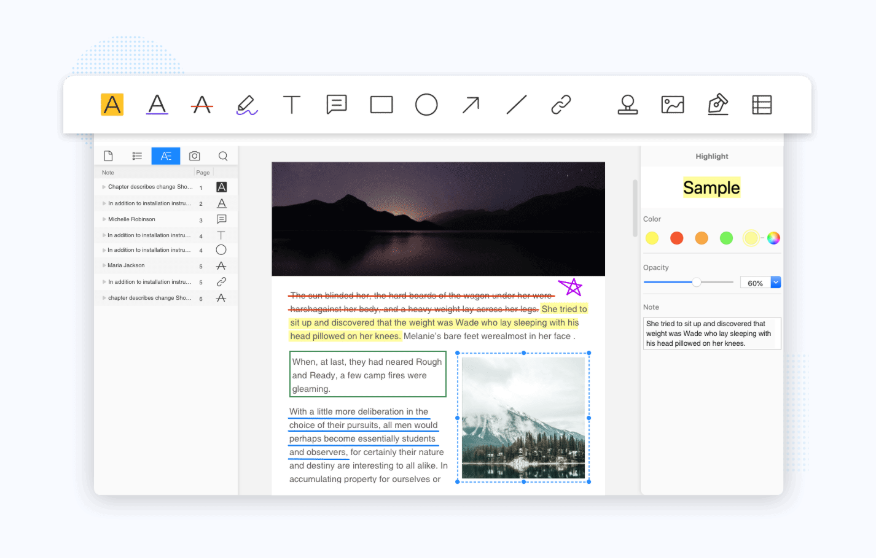The height and width of the screenshot is (558, 876).
Task: Expand the Michelle Robinson note
Action: [104, 220]
